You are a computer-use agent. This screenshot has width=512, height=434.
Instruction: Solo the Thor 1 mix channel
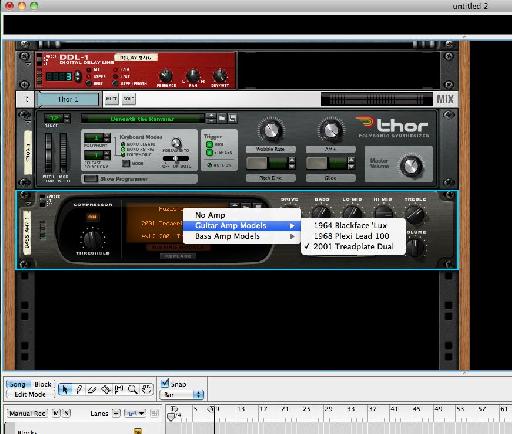[129, 99]
